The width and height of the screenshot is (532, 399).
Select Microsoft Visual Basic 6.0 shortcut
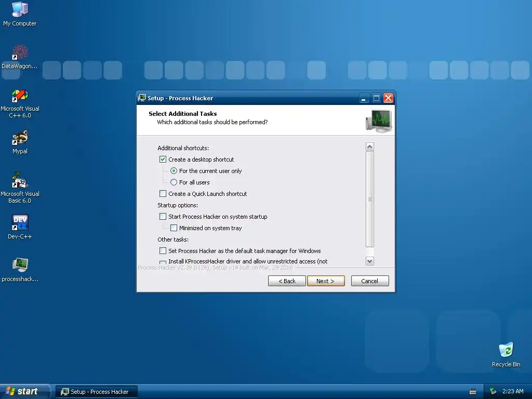tap(20, 188)
